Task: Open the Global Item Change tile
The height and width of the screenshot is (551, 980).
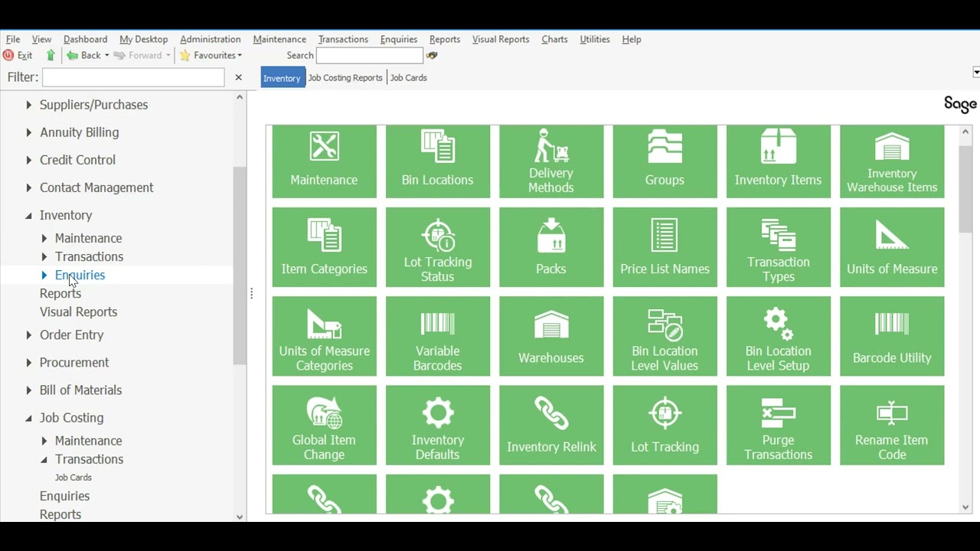Action: point(324,425)
